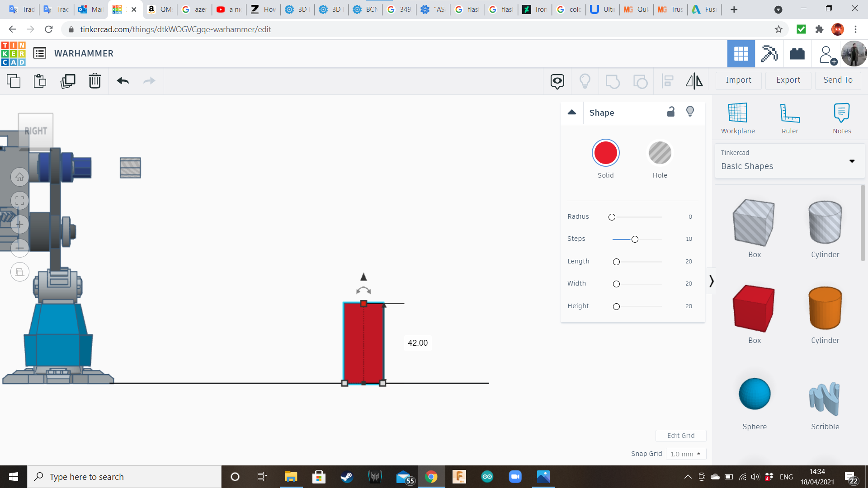Toggle shape visibility lightbulb in panel
The image size is (868, 488).
tap(690, 112)
